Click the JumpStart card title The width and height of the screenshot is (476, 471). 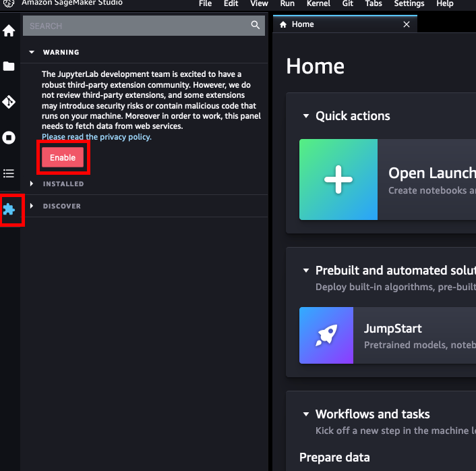[x=393, y=329]
